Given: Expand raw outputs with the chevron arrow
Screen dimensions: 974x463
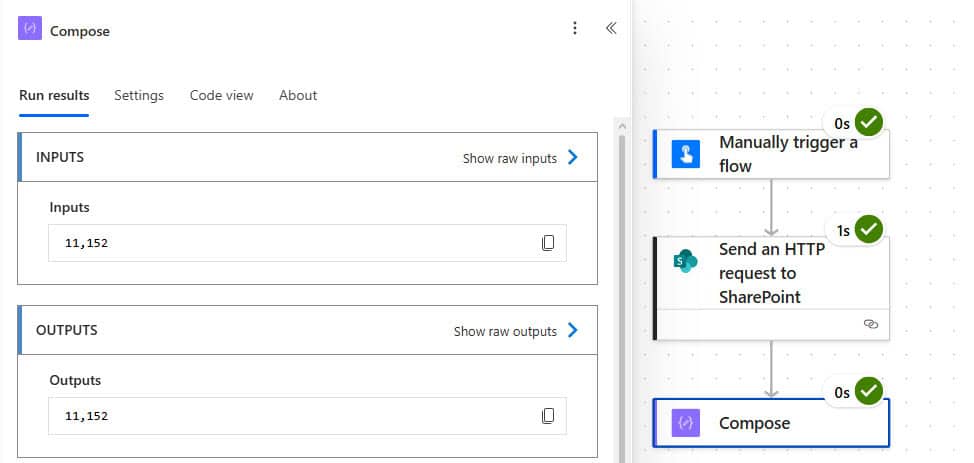Looking at the screenshot, I should [573, 330].
